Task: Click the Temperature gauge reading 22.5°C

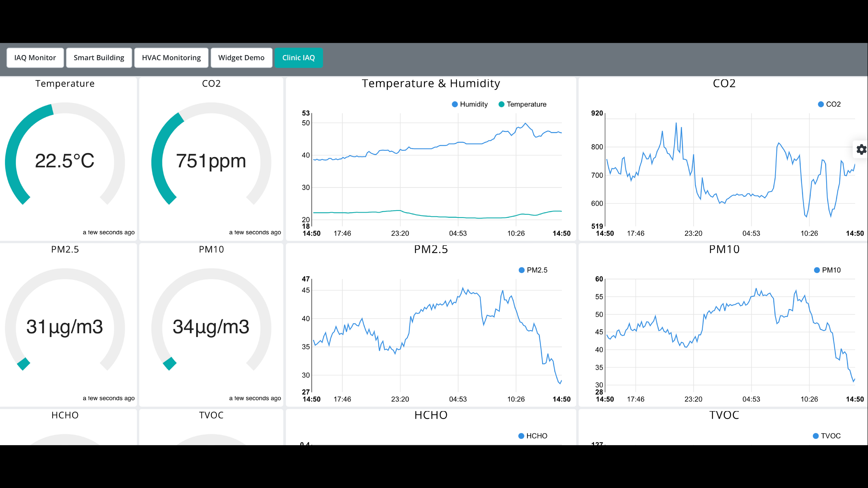Action: point(65,161)
